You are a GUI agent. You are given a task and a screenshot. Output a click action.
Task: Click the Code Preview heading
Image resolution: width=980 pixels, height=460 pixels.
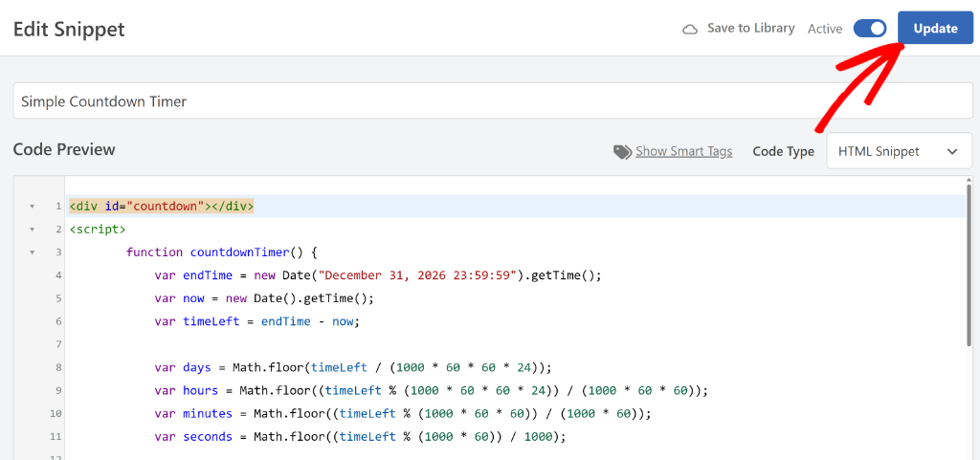tap(64, 150)
